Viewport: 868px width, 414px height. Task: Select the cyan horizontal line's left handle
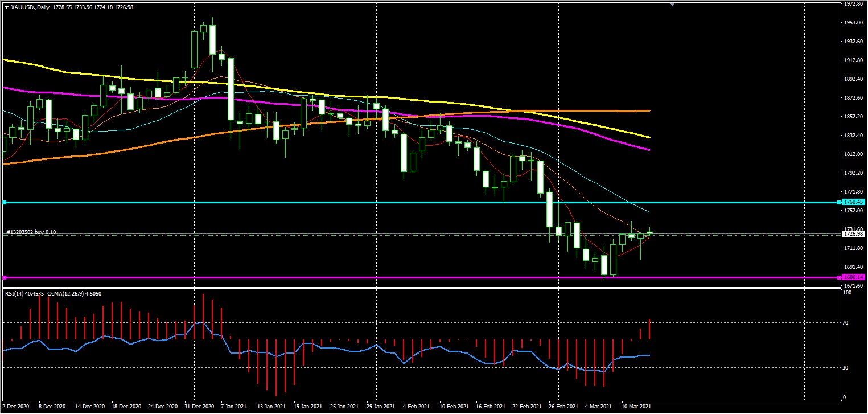point(5,202)
